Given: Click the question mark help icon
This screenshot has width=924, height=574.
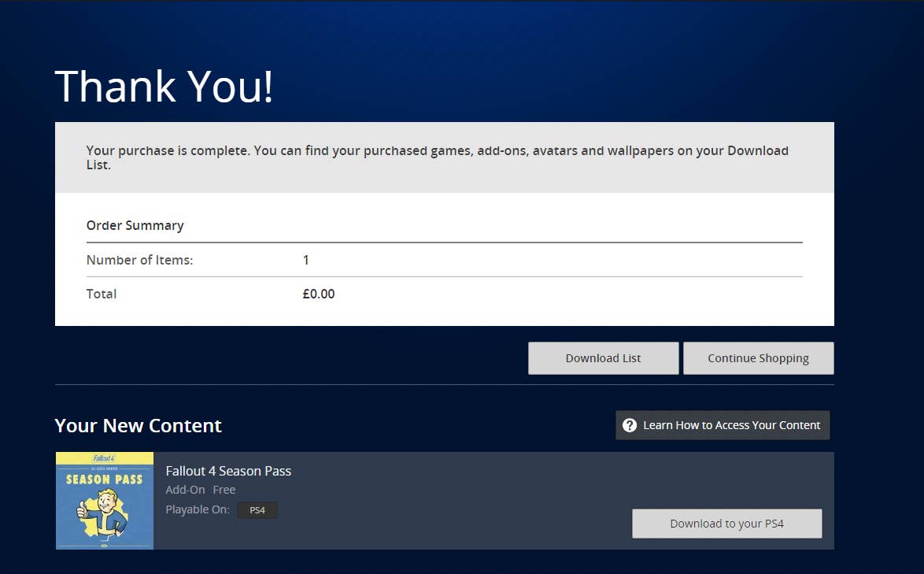Looking at the screenshot, I should [630, 424].
